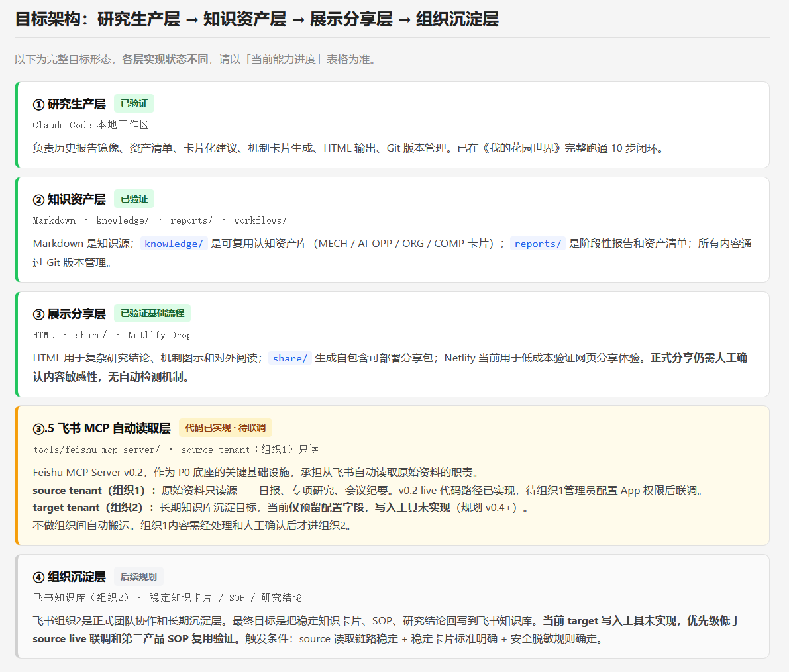
Task: Click subtitle 飞书知识库（组织2）· 稳定知识卡片 / SOP / 研究结论
Action: tap(168, 598)
